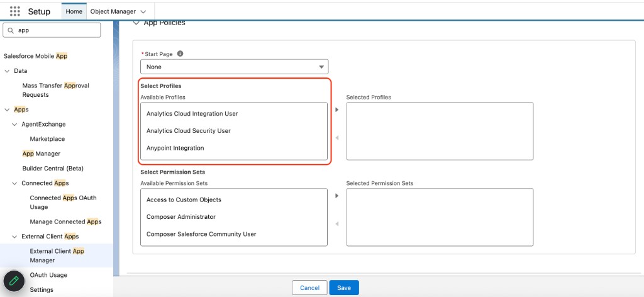Collapse the App Policies section
The height and width of the screenshot is (297, 644).
(136, 23)
